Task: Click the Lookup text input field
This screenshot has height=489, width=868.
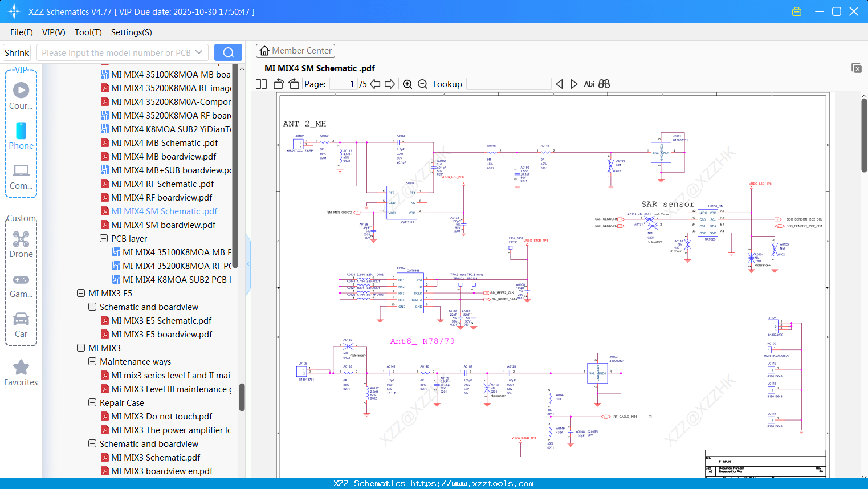Action: coord(508,84)
